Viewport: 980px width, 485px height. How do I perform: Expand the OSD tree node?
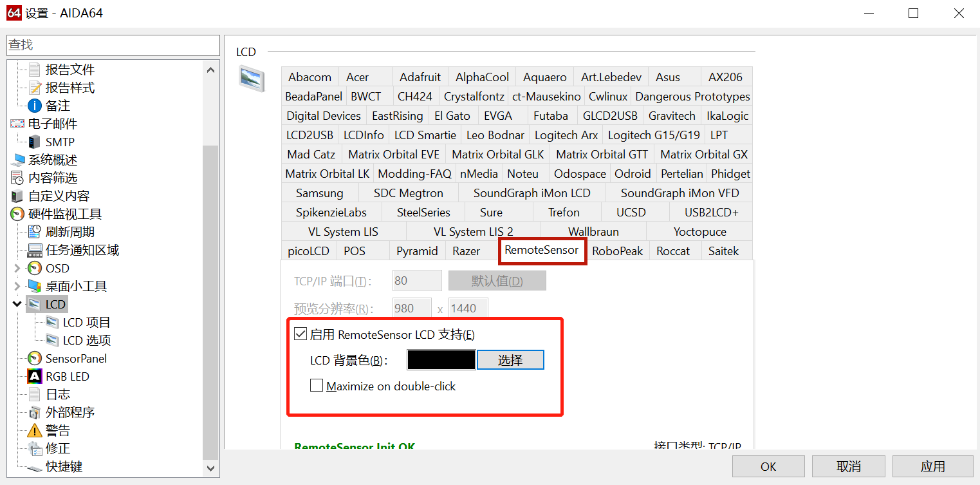tap(17, 269)
